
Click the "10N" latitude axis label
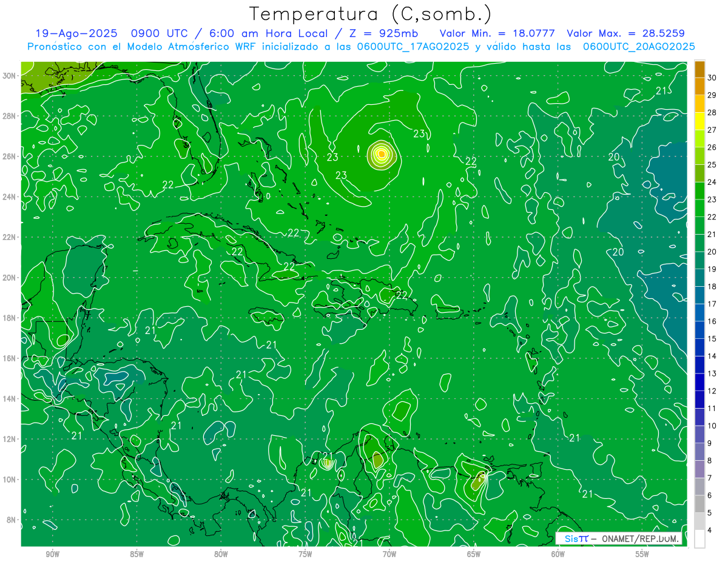point(9,479)
